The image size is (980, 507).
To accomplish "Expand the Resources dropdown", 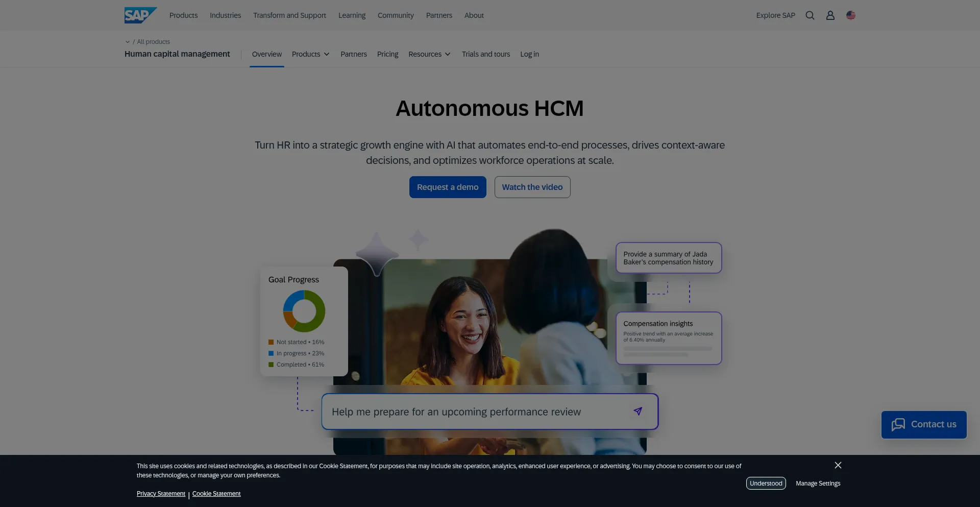I will click(x=429, y=54).
